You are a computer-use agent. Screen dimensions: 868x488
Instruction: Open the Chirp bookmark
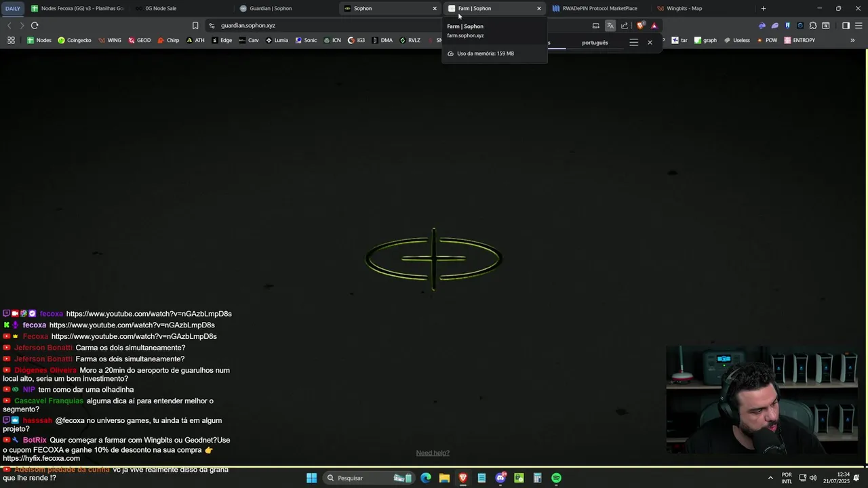click(x=168, y=40)
